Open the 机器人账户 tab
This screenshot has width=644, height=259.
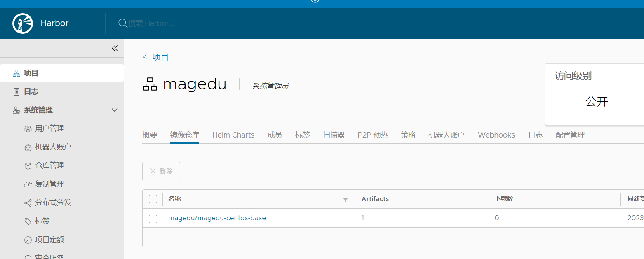click(x=447, y=135)
